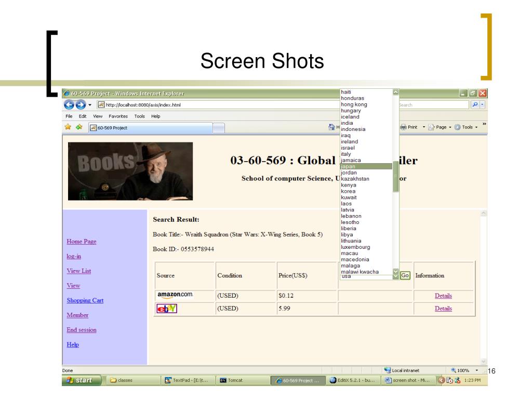Switch to the TextPad taskbar item
532x399 pixels.
click(188, 380)
